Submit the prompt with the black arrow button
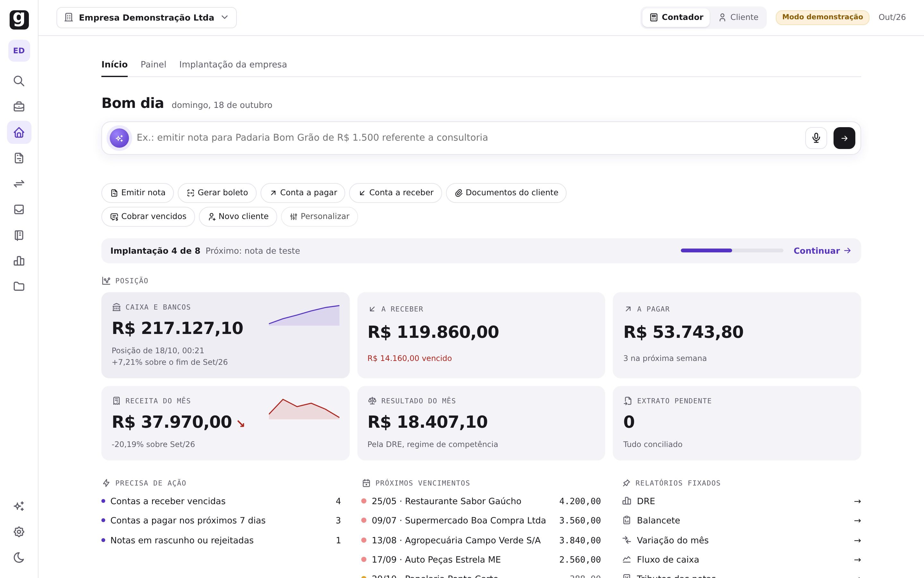The width and height of the screenshot is (924, 578). pos(844,138)
